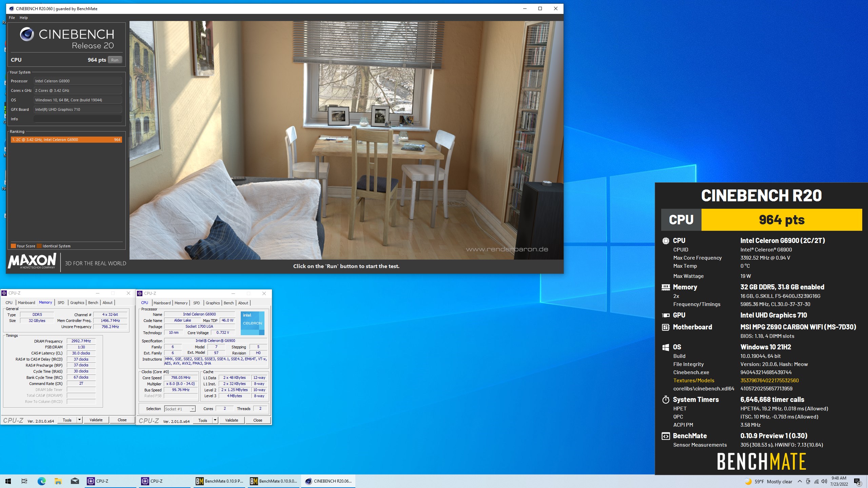The width and height of the screenshot is (868, 488).
Task: Click the DRAM Frequency value 2992.7 MHz
Action: point(81,341)
